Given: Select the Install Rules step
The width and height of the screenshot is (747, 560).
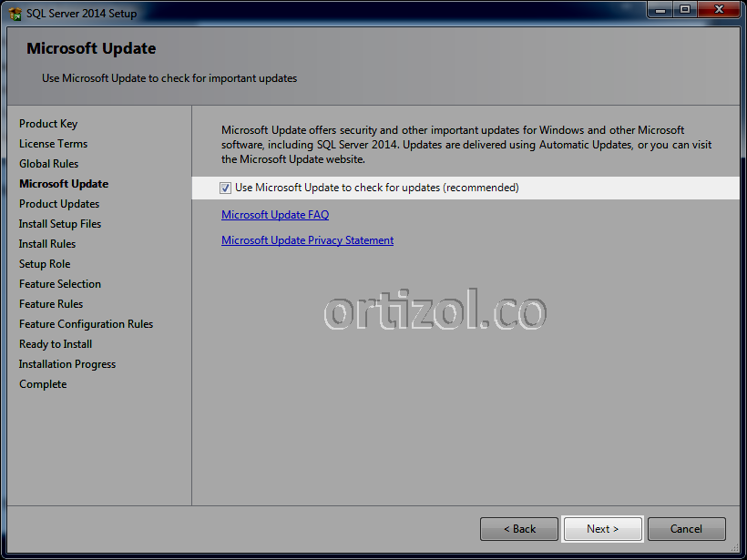Looking at the screenshot, I should (47, 244).
